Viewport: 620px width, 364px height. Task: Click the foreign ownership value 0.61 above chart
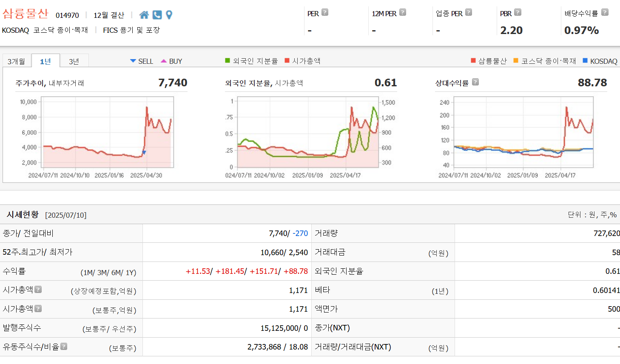point(386,82)
